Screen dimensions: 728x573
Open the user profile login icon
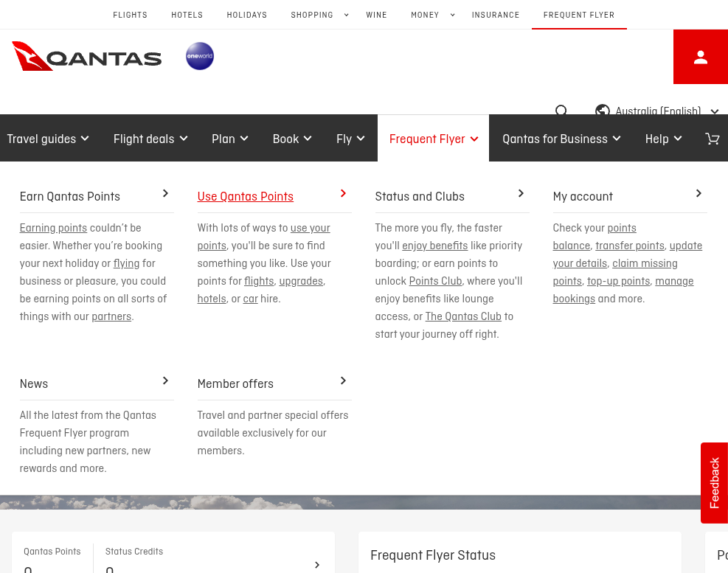click(700, 57)
